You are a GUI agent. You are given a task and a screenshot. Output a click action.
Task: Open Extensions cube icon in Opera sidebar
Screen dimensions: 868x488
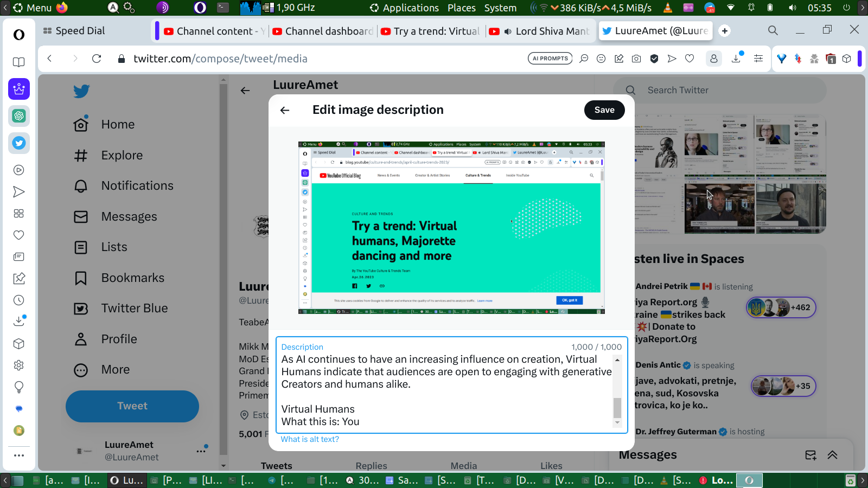[19, 344]
